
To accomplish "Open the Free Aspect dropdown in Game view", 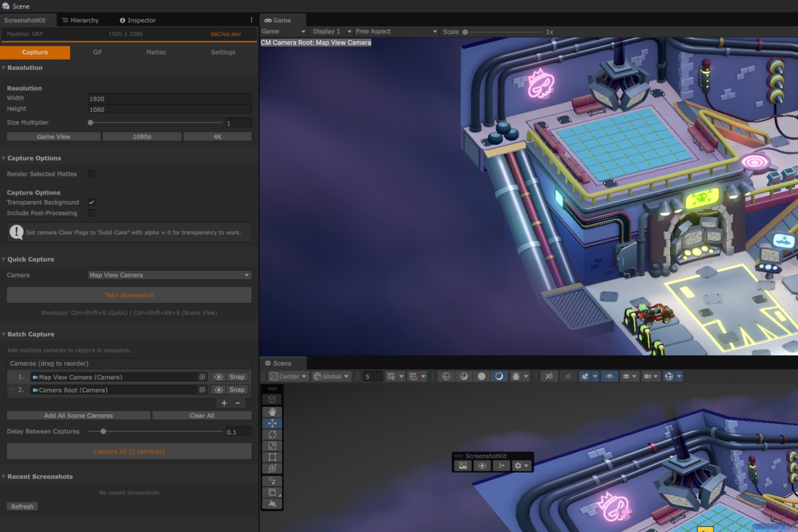I will click(x=395, y=31).
